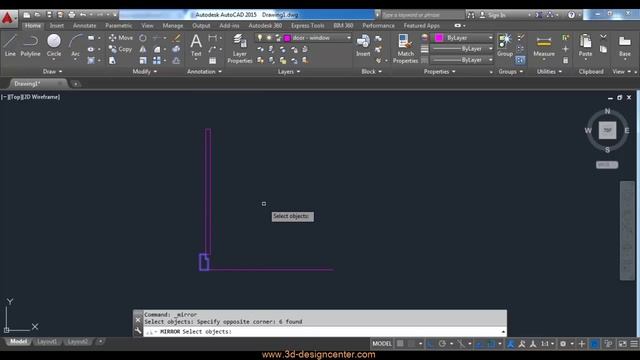This screenshot has height=360, width=640.
Task: Open the AutoCAD application menu logo
Action: pyautogui.click(x=8, y=18)
